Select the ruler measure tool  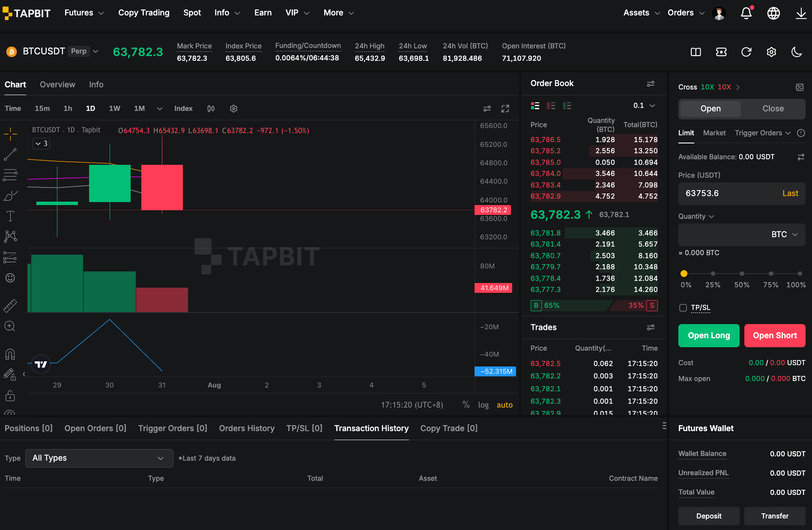pyautogui.click(x=10, y=306)
